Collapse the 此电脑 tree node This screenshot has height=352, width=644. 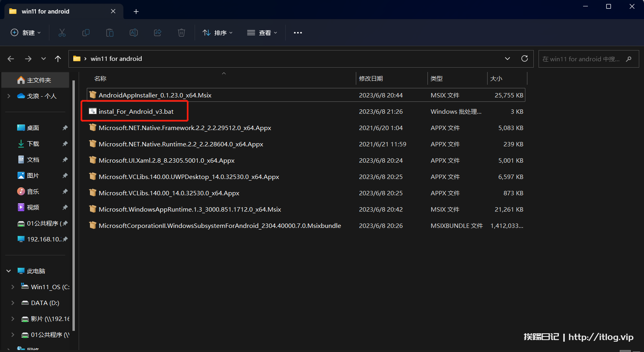pyautogui.click(x=9, y=271)
